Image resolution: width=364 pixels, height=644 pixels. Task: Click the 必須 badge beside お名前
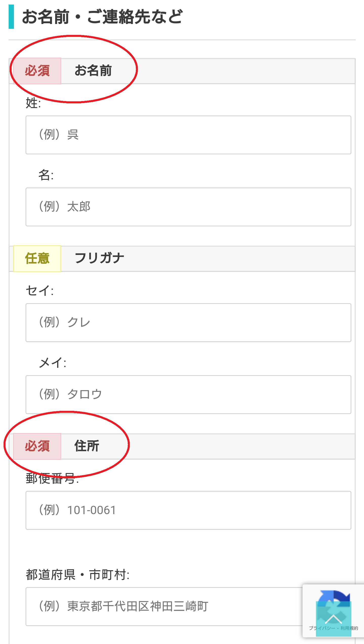point(37,71)
